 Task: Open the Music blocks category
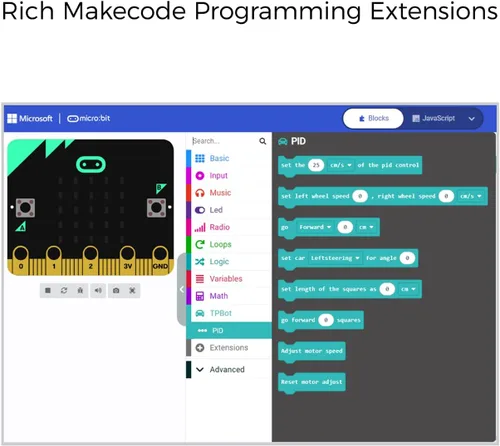tap(228, 193)
